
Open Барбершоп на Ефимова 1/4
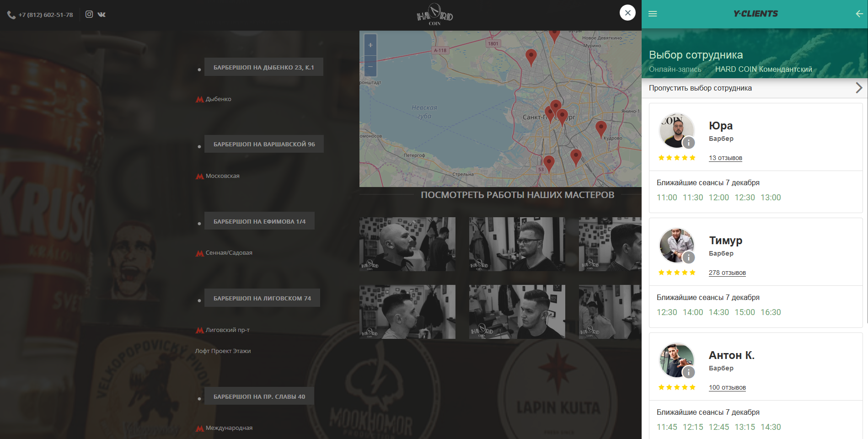[x=259, y=221]
